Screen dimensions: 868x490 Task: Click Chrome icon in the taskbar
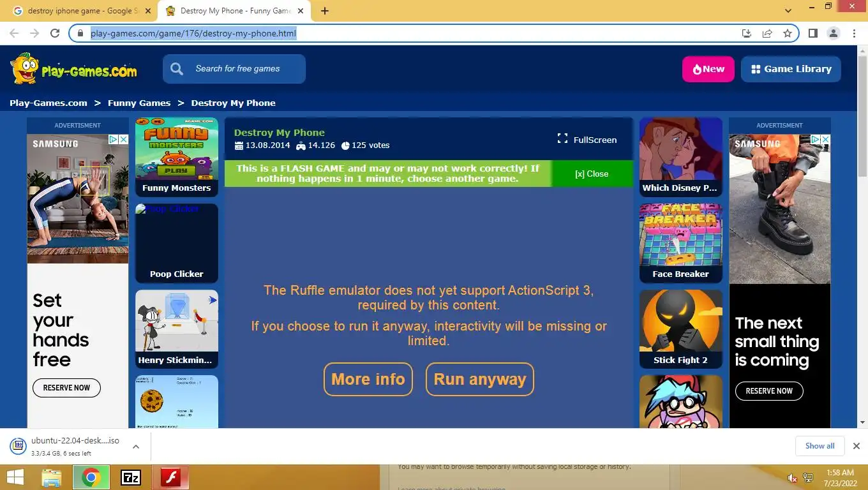coord(91,477)
